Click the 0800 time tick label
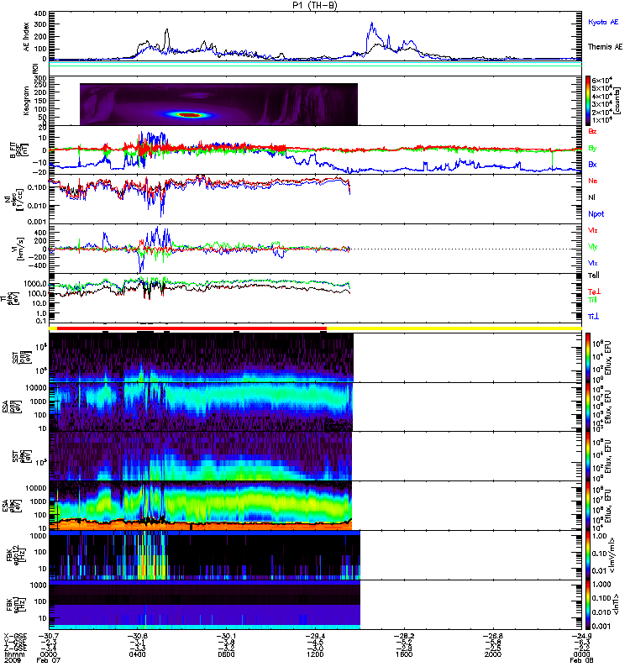 click(x=226, y=654)
